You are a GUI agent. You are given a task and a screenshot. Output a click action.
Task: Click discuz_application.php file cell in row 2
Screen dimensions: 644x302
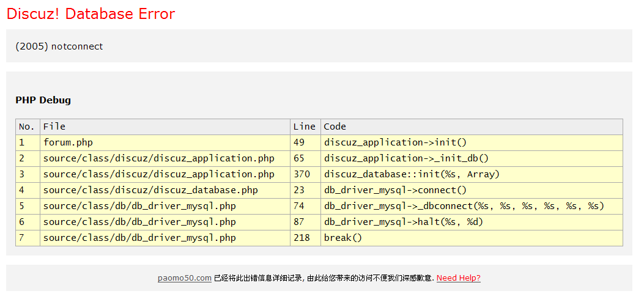[165, 158]
